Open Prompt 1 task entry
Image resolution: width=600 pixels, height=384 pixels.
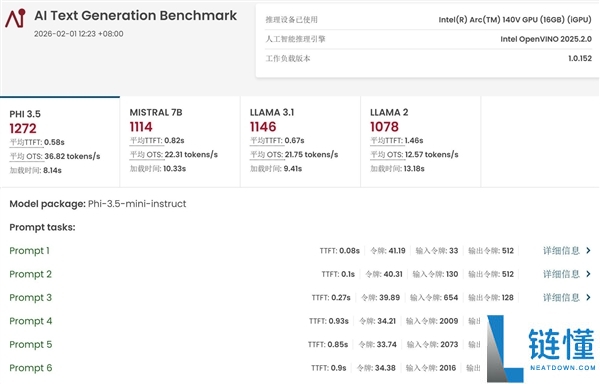[29, 251]
